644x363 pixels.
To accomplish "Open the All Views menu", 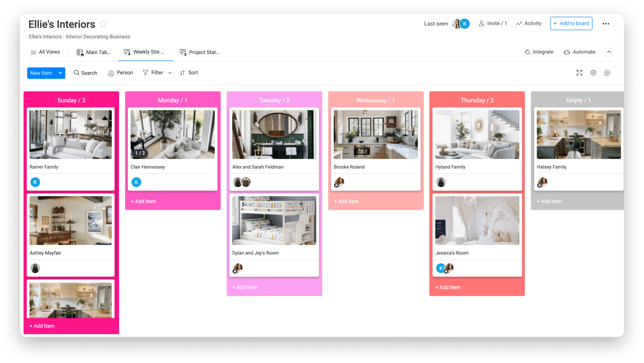I will [45, 52].
